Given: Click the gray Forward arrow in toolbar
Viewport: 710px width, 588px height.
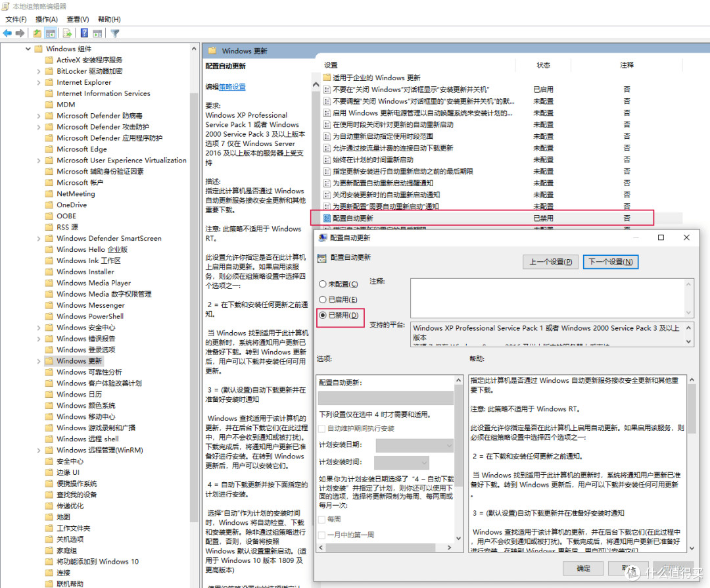Looking at the screenshot, I should 20,33.
